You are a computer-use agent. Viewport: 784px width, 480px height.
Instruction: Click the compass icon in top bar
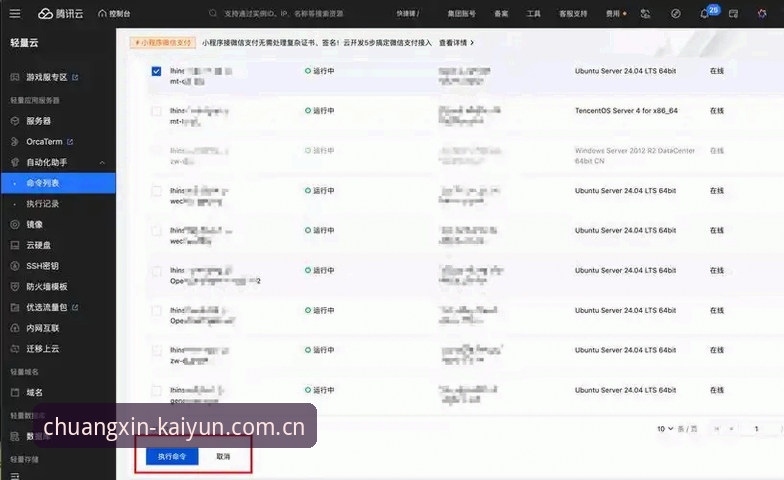676,14
